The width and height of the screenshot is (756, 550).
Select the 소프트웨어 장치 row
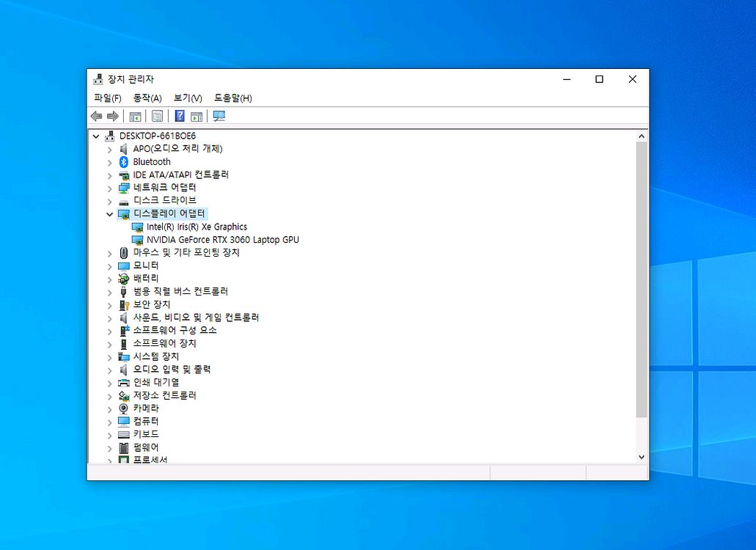(x=165, y=344)
